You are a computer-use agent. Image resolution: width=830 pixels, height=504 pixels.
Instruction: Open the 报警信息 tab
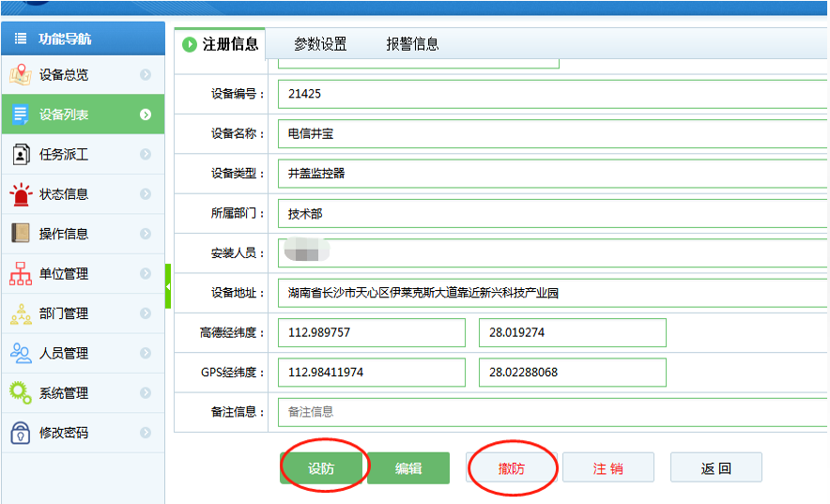point(412,44)
